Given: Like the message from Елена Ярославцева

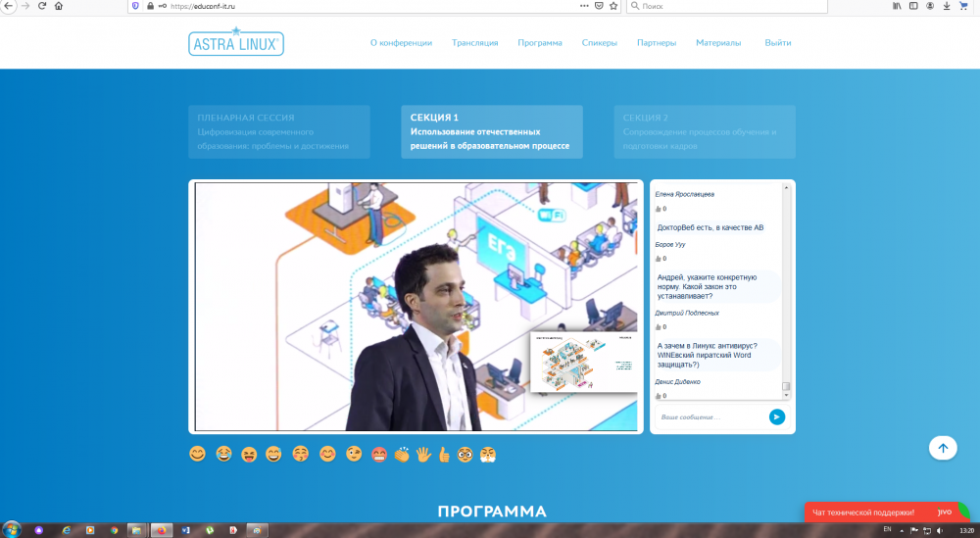Looking at the screenshot, I should point(659,209).
